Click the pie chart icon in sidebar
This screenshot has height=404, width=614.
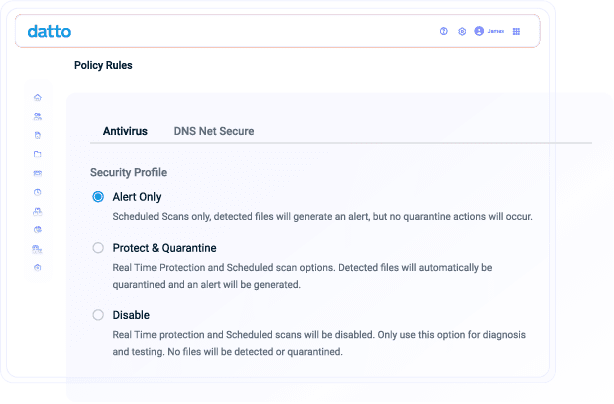(x=38, y=230)
